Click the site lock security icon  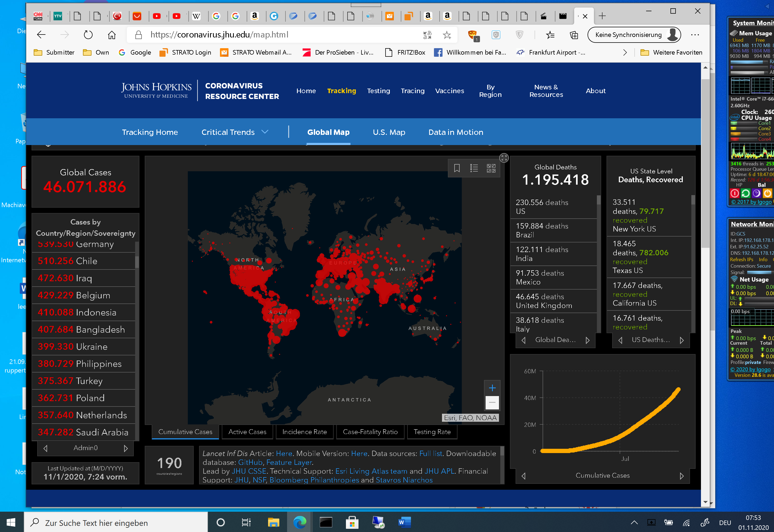(138, 35)
